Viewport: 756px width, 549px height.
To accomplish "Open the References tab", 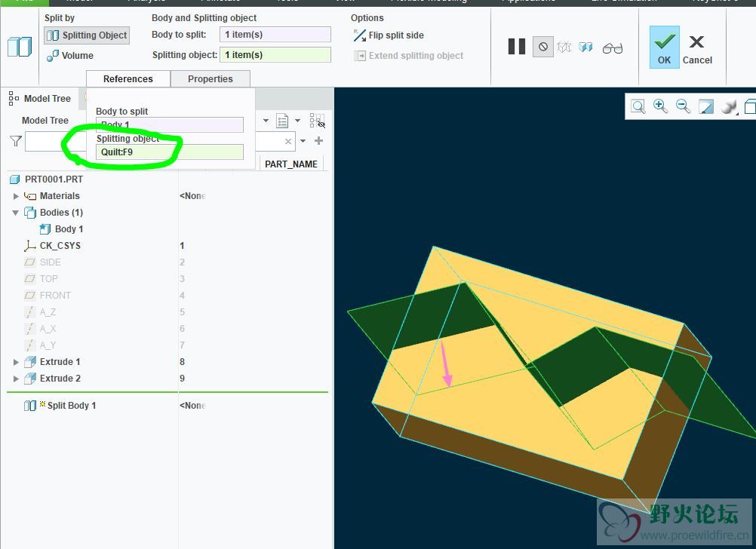I will coord(128,78).
